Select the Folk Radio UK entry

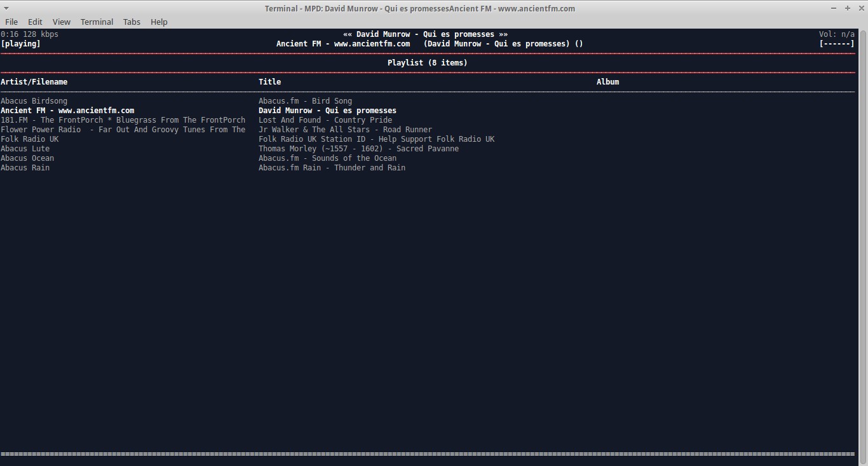[29, 139]
